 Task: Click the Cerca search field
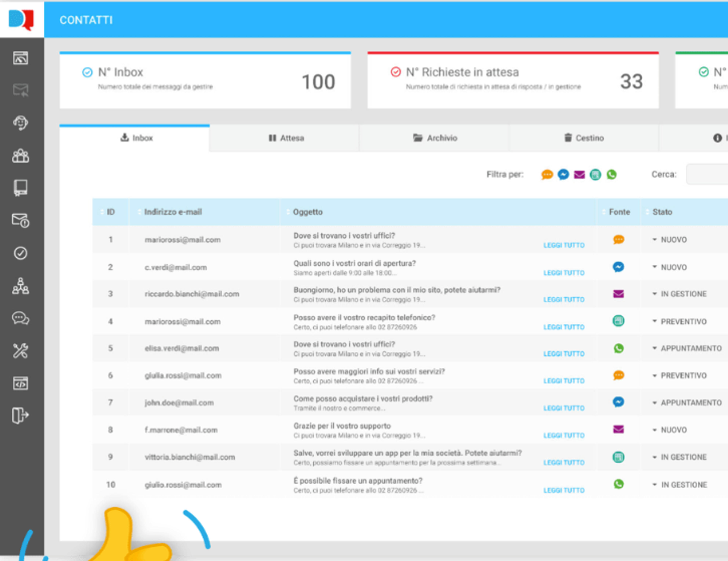(x=707, y=174)
